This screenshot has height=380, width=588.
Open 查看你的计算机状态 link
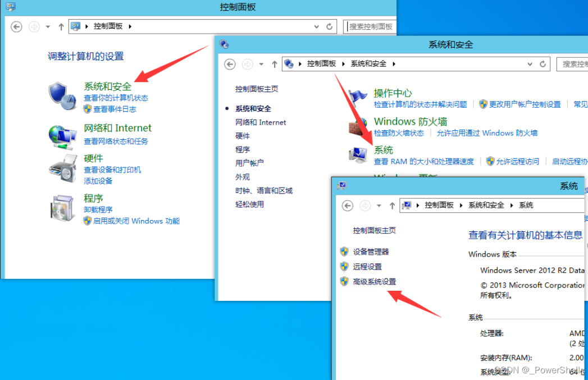click(116, 98)
